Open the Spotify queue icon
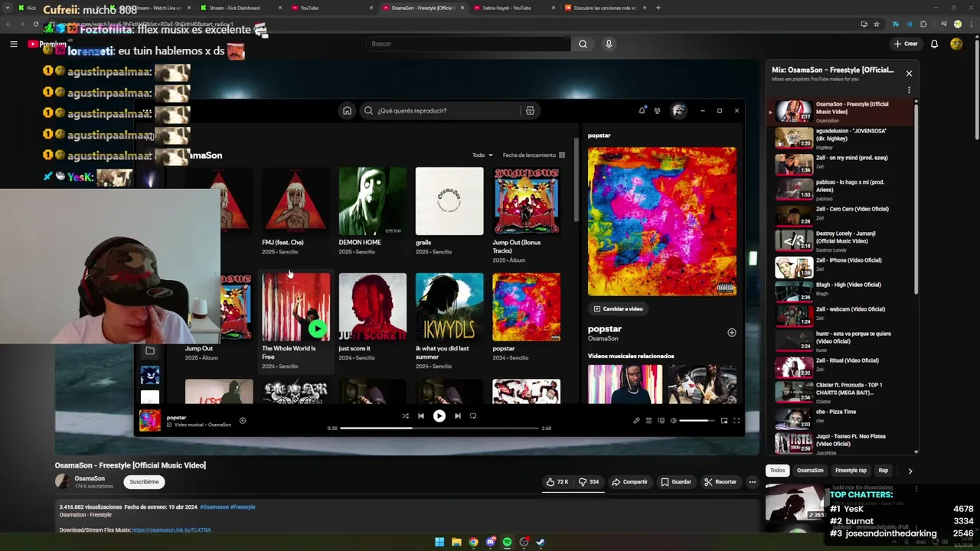 648,420
